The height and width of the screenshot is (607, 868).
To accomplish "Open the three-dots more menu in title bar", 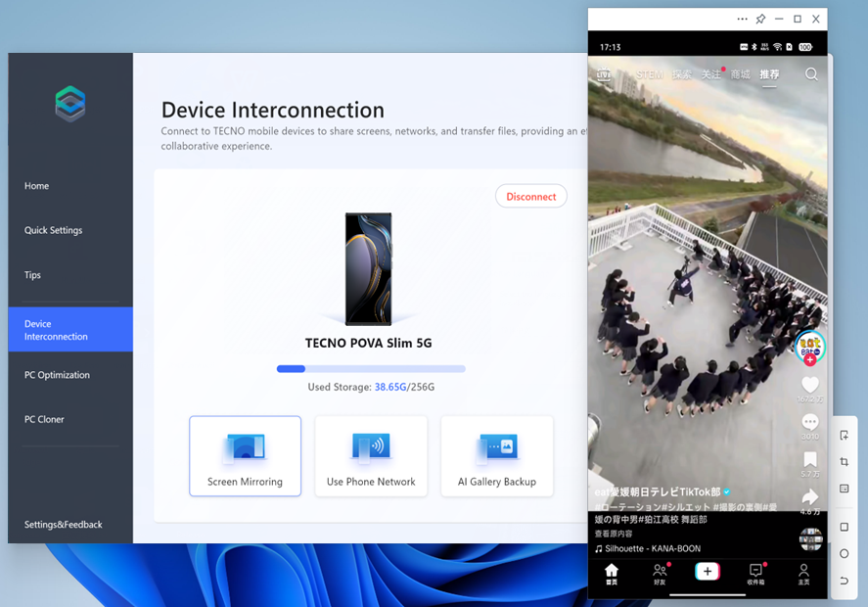I will coord(742,19).
